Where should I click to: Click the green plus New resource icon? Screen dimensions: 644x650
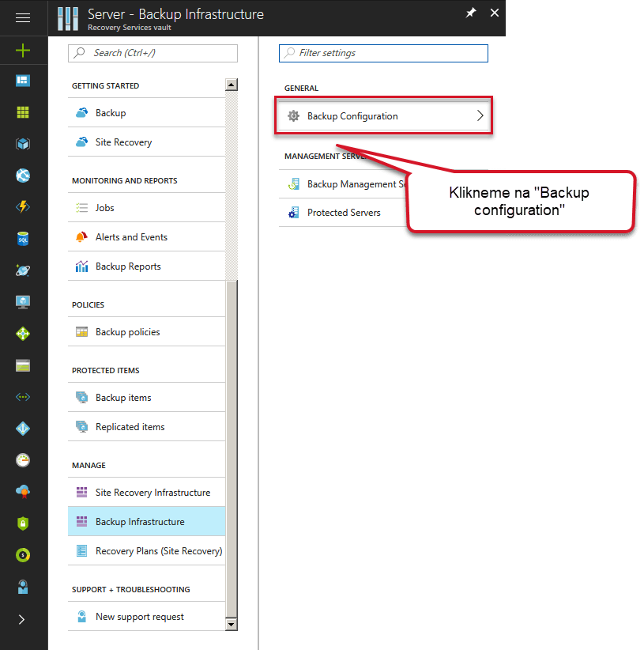23,51
